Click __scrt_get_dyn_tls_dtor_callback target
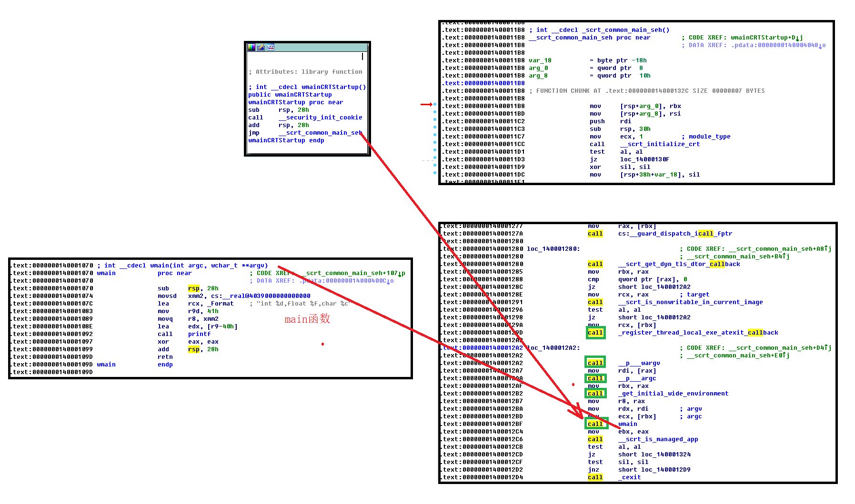This screenshot has height=504, width=855. click(x=679, y=264)
